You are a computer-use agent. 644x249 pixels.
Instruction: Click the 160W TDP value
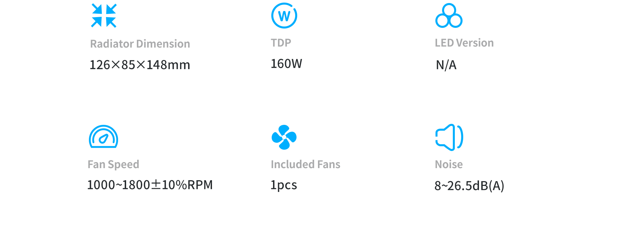(286, 64)
